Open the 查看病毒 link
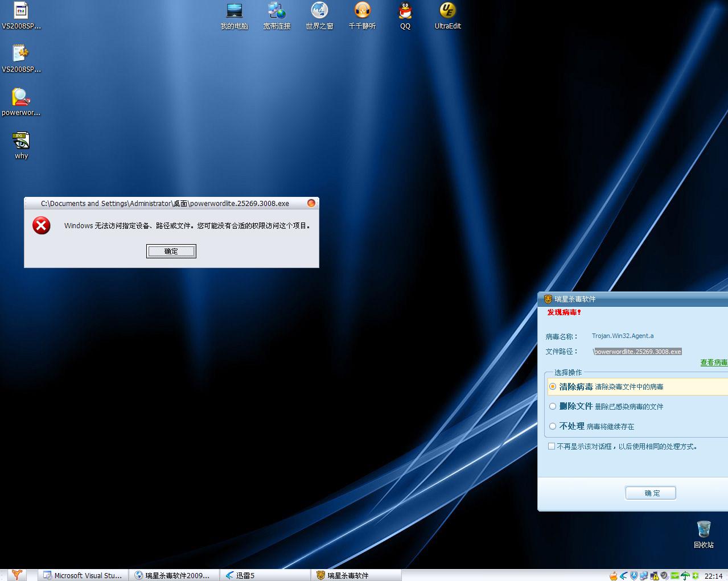The width and height of the screenshot is (728, 581). (x=714, y=362)
